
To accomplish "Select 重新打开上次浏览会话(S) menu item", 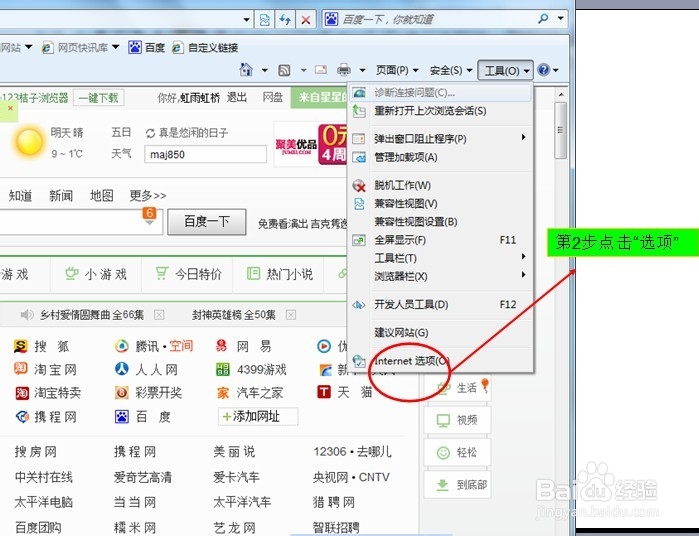I will (x=440, y=111).
